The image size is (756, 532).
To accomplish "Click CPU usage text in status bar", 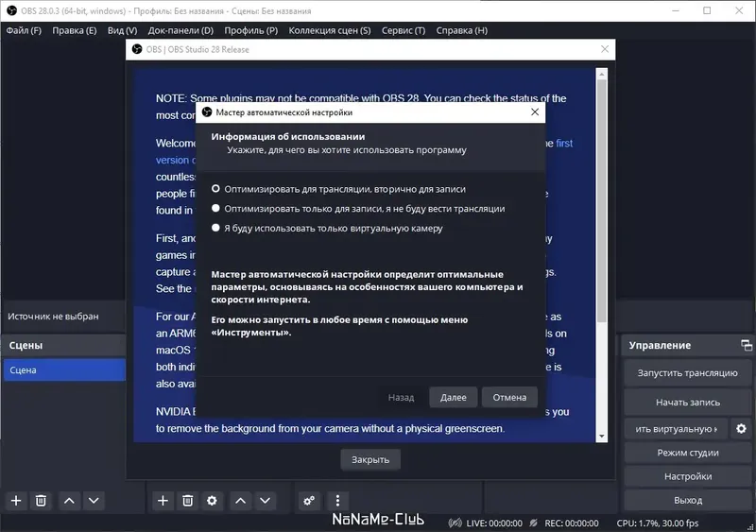I will (657, 523).
